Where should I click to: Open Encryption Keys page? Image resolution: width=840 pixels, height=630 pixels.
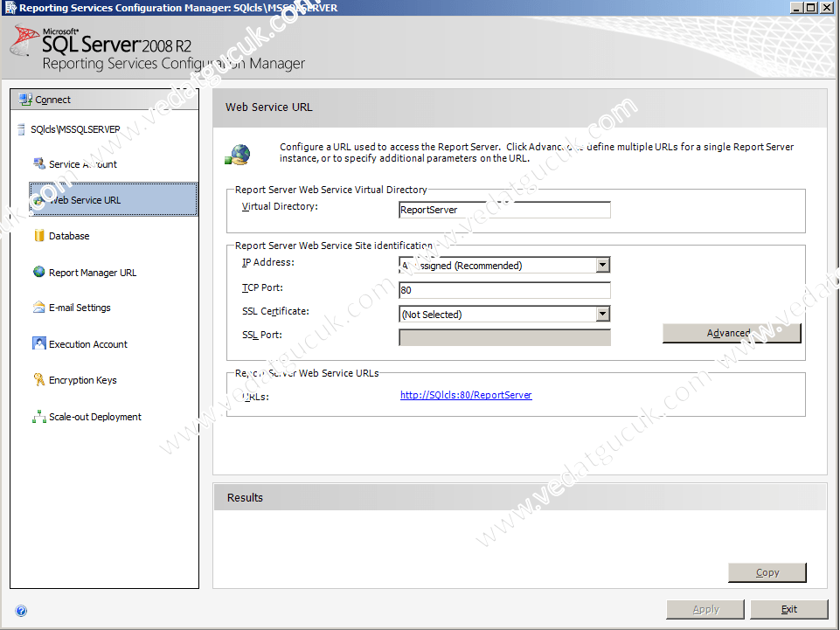pos(82,380)
